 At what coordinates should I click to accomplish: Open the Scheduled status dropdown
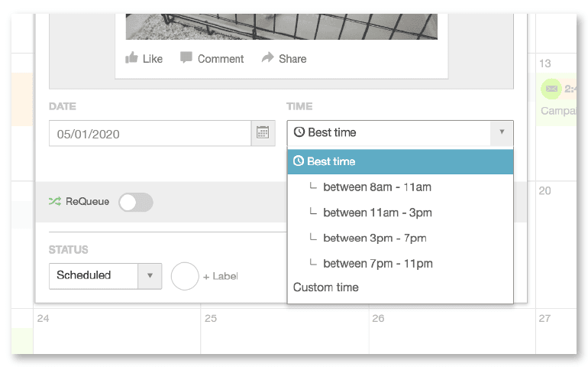point(105,276)
